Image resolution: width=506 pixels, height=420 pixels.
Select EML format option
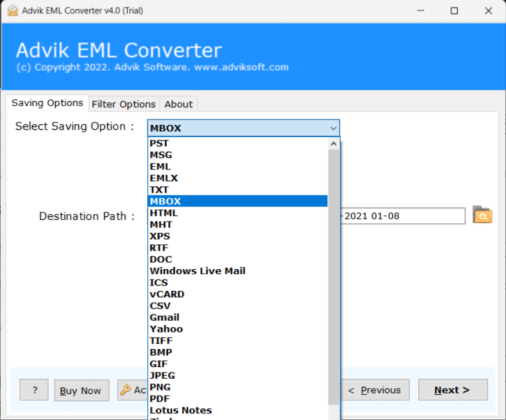coord(238,166)
